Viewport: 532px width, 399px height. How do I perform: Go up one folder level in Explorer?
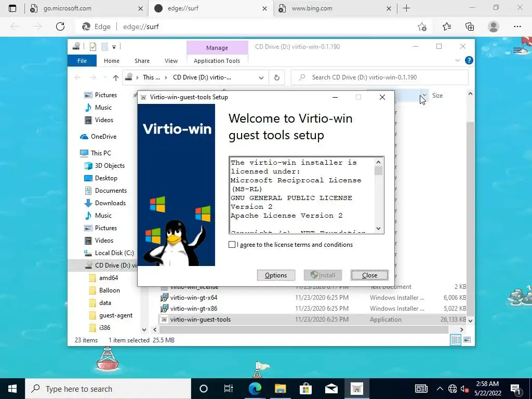click(x=116, y=78)
